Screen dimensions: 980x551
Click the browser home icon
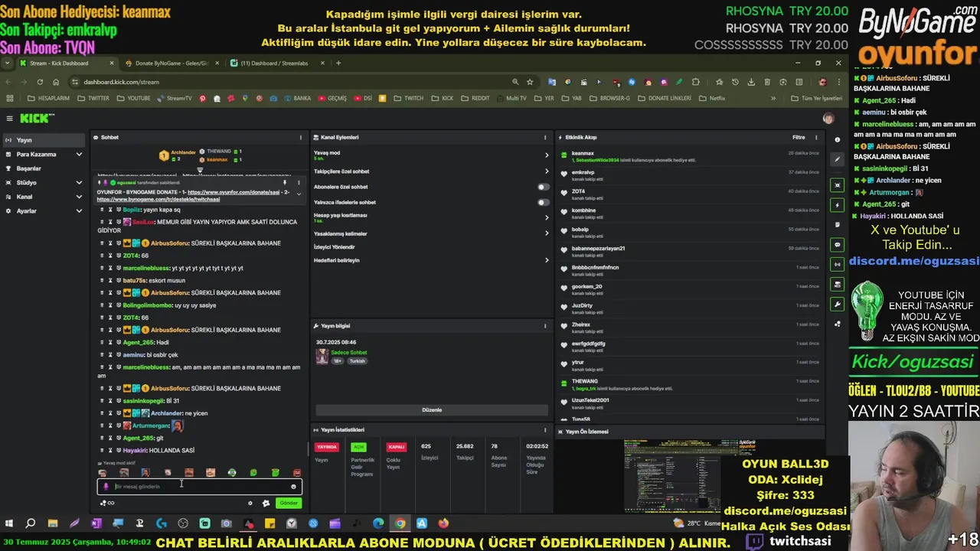pyautogui.click(x=56, y=82)
